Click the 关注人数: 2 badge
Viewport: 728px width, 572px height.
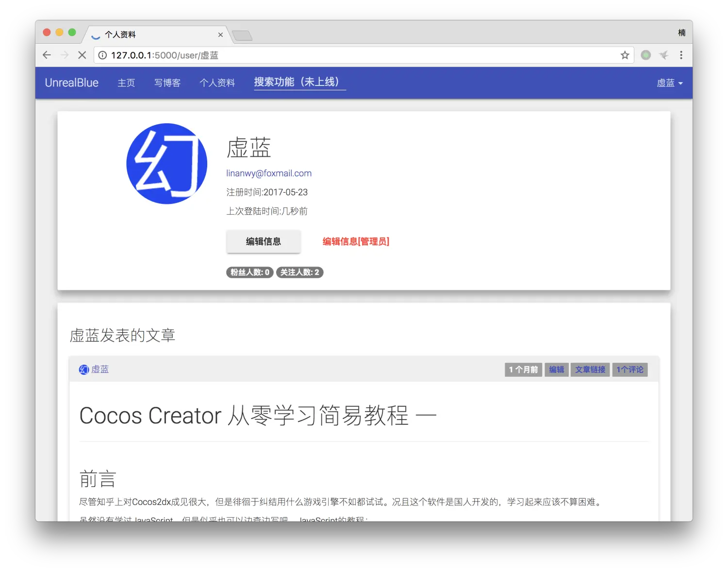coord(300,272)
